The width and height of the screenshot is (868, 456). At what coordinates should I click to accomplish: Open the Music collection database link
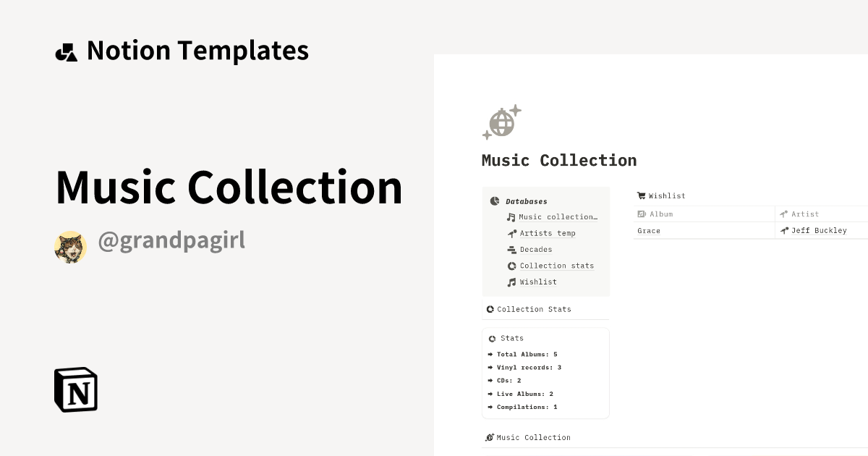click(x=557, y=216)
